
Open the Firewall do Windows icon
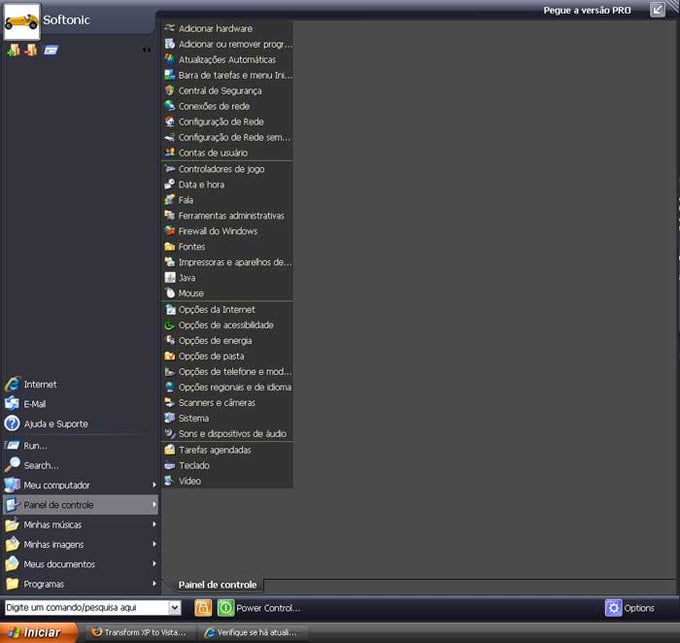170,231
